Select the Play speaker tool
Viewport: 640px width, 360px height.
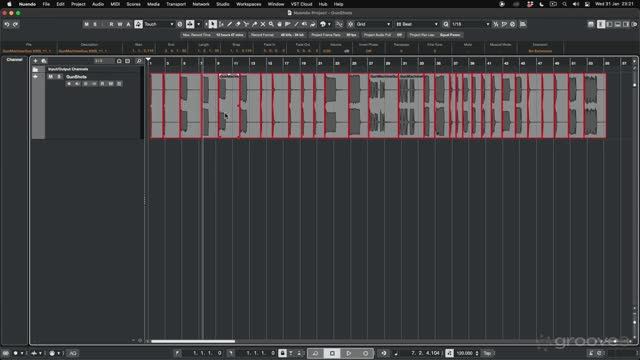[304, 24]
